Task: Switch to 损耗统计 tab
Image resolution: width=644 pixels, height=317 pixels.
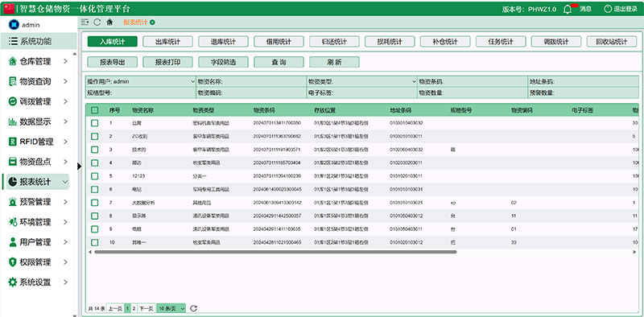Action: pyautogui.click(x=390, y=42)
